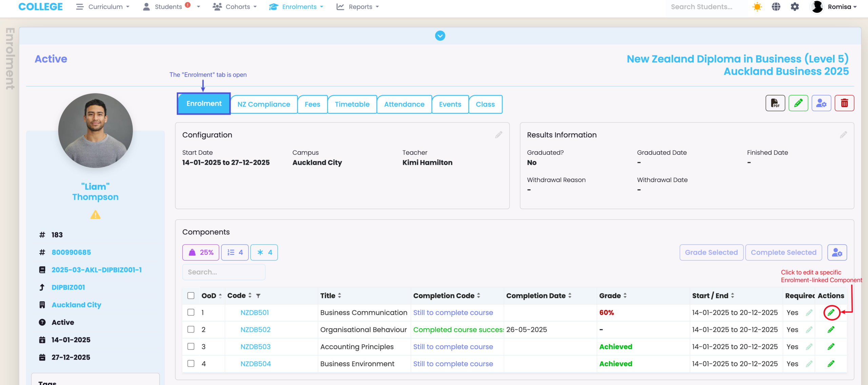The height and width of the screenshot is (385, 868).
Task: Edit the Configuration panel via pencil icon
Action: tap(498, 135)
